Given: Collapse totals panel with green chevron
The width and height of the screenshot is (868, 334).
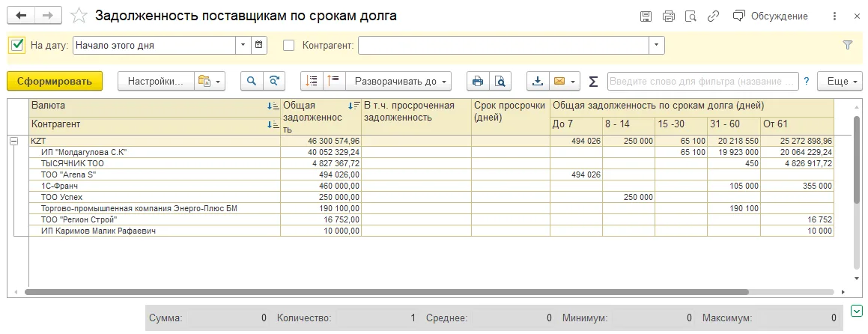Looking at the screenshot, I should click(856, 311).
